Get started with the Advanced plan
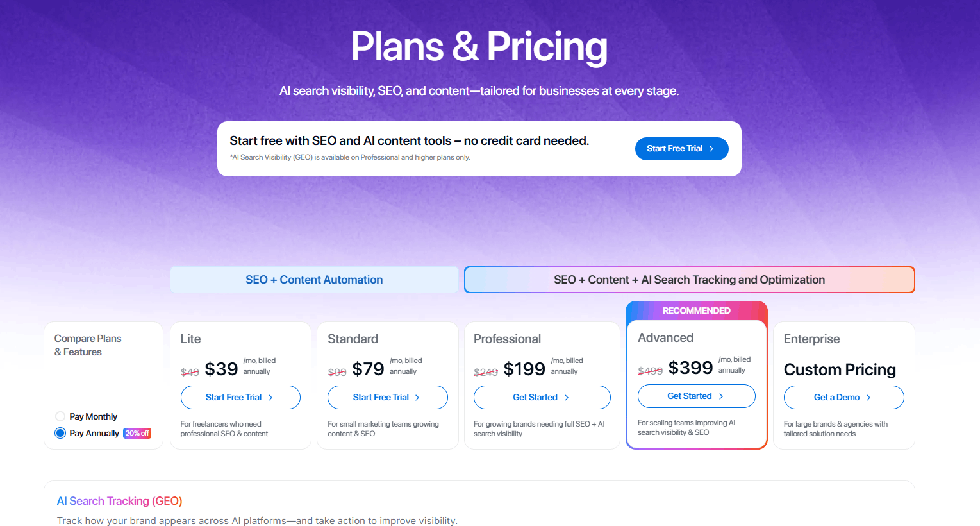 [696, 396]
